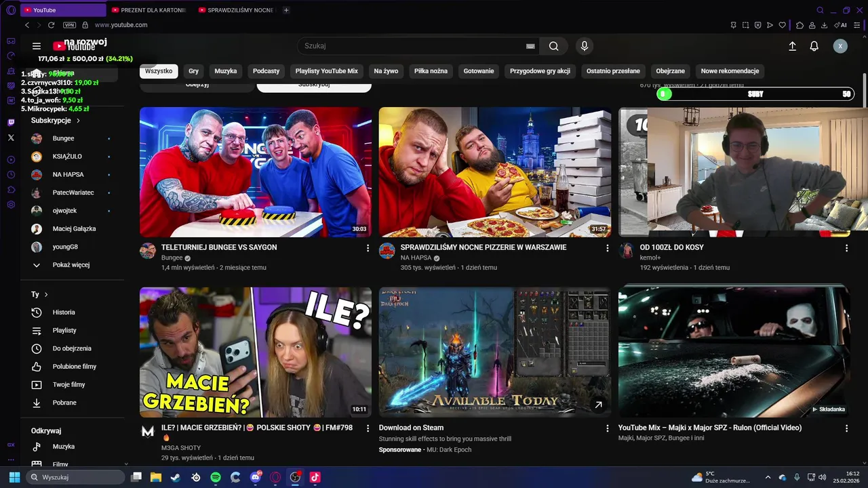
Task: Expand the Ty section chevron
Action: click(x=46, y=295)
